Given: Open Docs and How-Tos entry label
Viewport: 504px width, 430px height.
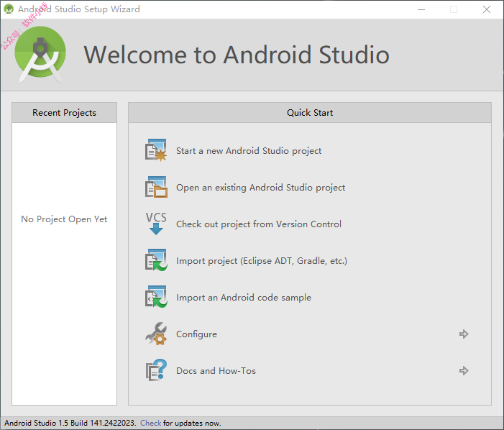Looking at the screenshot, I should (216, 370).
